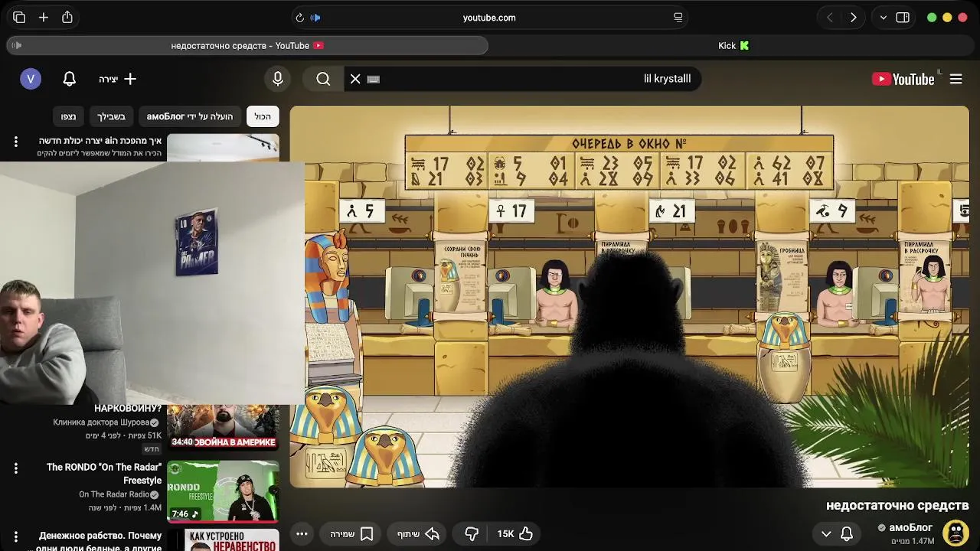The height and width of the screenshot is (551, 980).
Task: Go forward in Safari history
Action: 853,18
